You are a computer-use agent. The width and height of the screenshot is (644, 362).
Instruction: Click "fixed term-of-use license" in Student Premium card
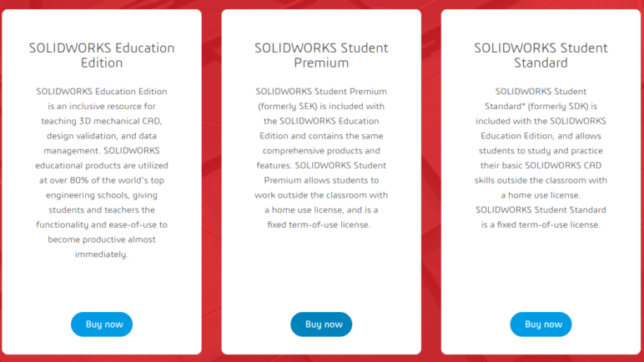tap(321, 225)
